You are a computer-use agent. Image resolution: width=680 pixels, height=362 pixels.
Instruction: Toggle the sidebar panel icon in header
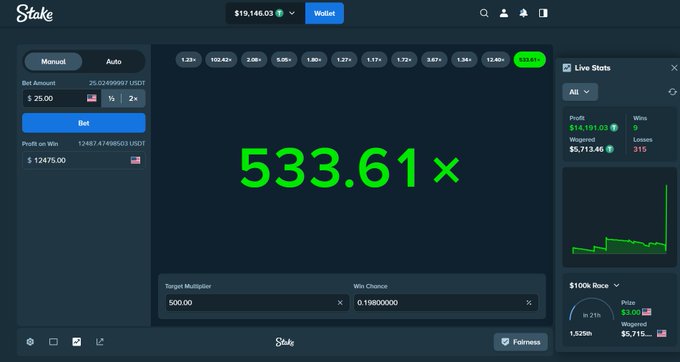tap(543, 13)
